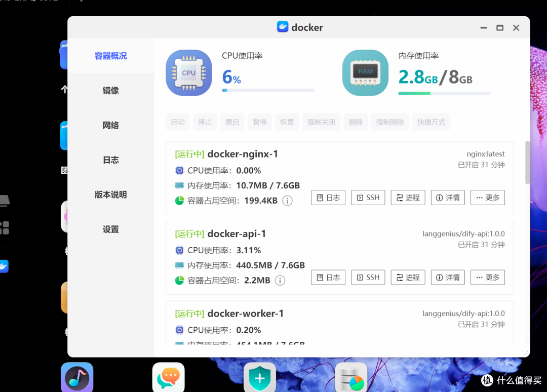Open the music player from the taskbar
The image size is (547, 392).
coord(77,377)
